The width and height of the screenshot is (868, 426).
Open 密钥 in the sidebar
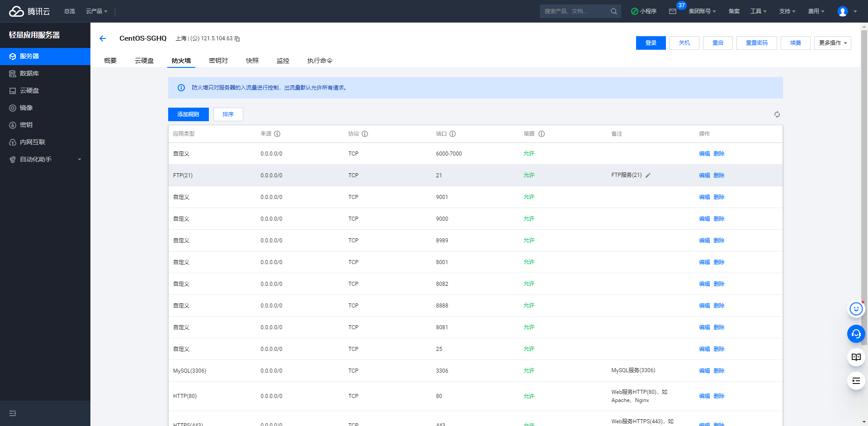pos(45,125)
